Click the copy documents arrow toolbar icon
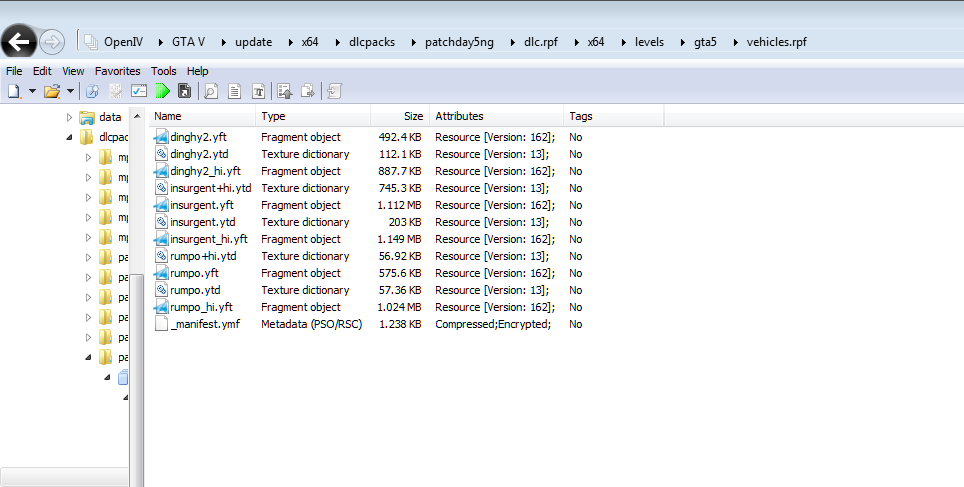The height and width of the screenshot is (487, 964). pyautogui.click(x=307, y=92)
